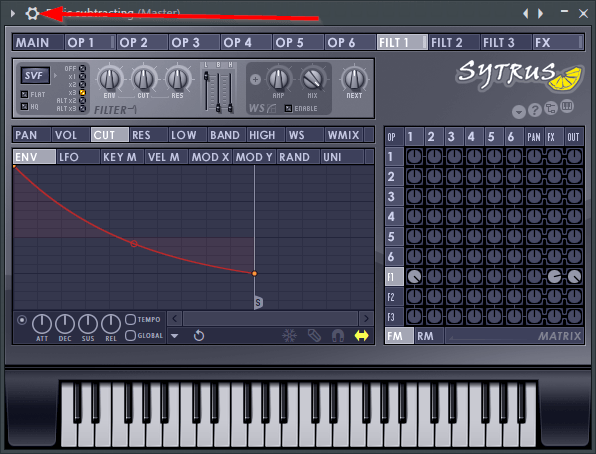The image size is (596, 454).
Task: Select the ALT x3 filter slope option
Action: (82, 108)
